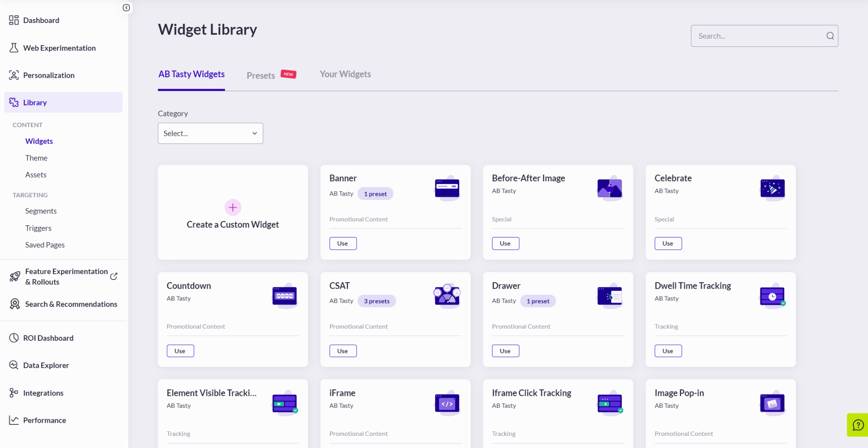Click the ROI Dashboard pie icon

[14, 338]
